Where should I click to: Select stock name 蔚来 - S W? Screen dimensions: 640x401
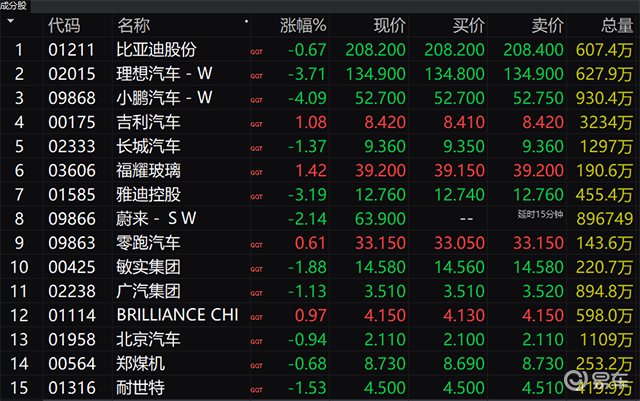[x=156, y=218]
